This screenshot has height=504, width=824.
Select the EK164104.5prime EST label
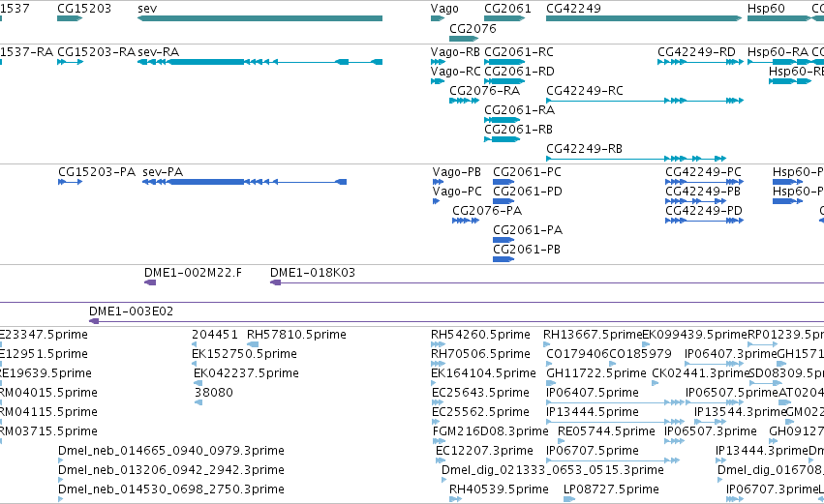point(483,373)
